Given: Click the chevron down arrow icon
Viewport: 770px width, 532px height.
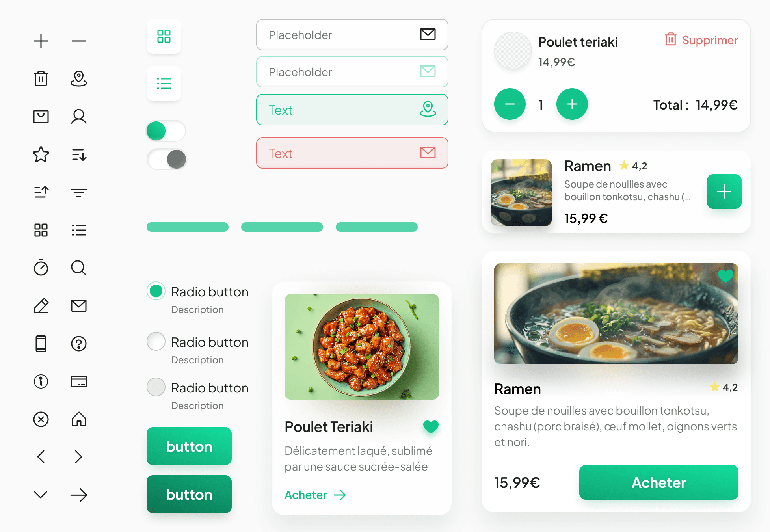Looking at the screenshot, I should 41,495.
